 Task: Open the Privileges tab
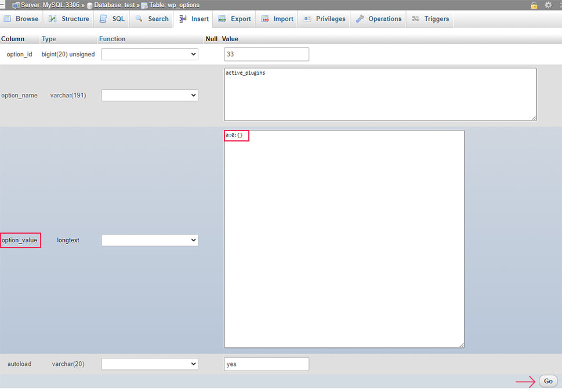click(x=325, y=19)
